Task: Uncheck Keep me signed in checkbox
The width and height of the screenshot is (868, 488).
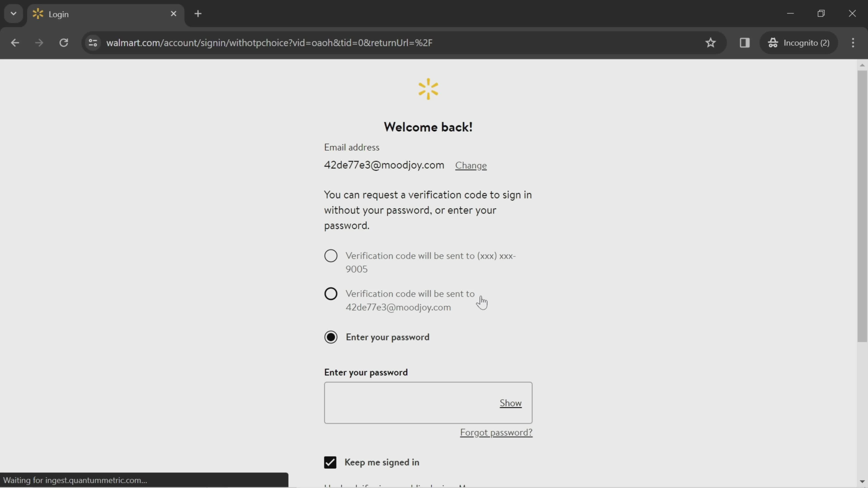Action: pos(330,462)
